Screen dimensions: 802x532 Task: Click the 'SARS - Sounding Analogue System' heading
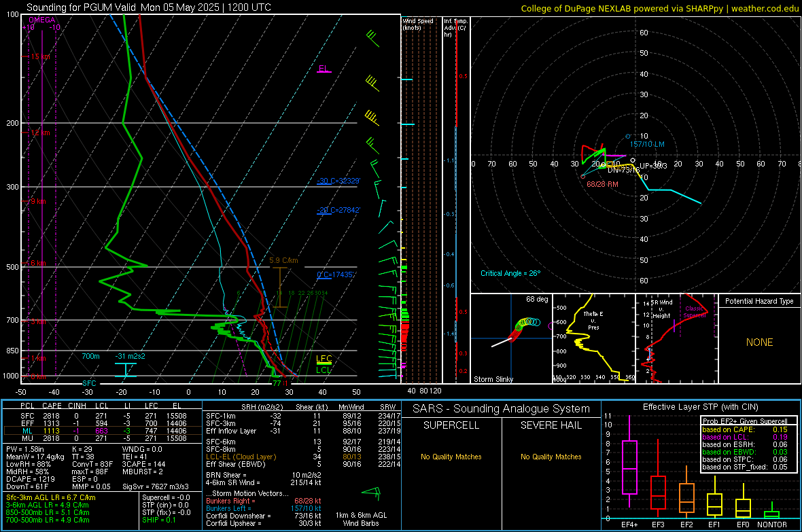[x=501, y=409]
